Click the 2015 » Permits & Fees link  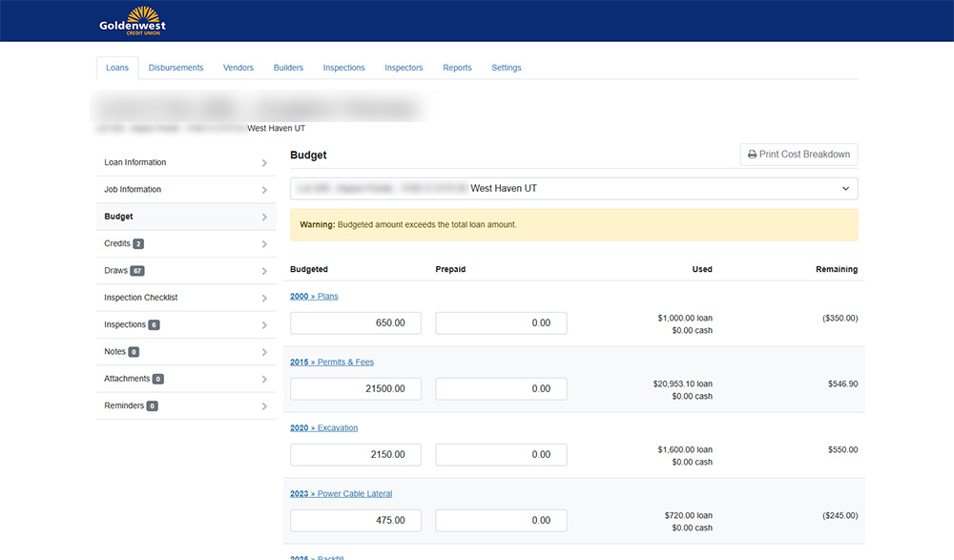tap(331, 363)
